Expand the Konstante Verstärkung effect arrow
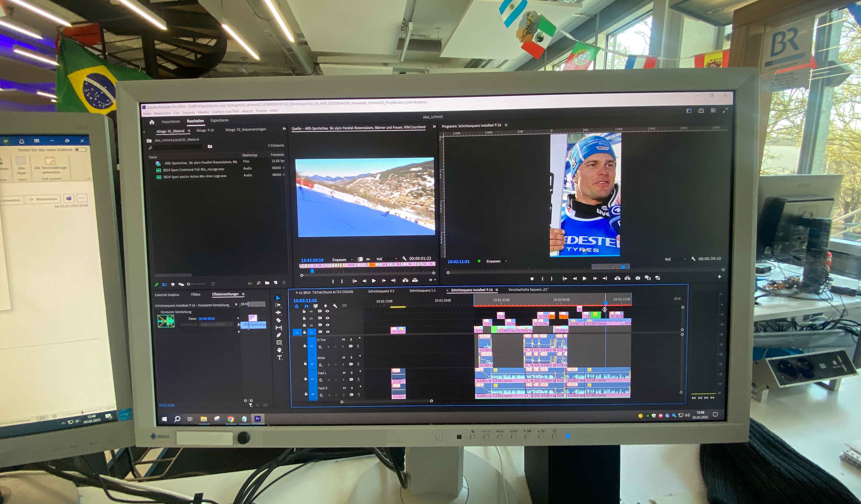861x504 pixels. (x=236, y=304)
